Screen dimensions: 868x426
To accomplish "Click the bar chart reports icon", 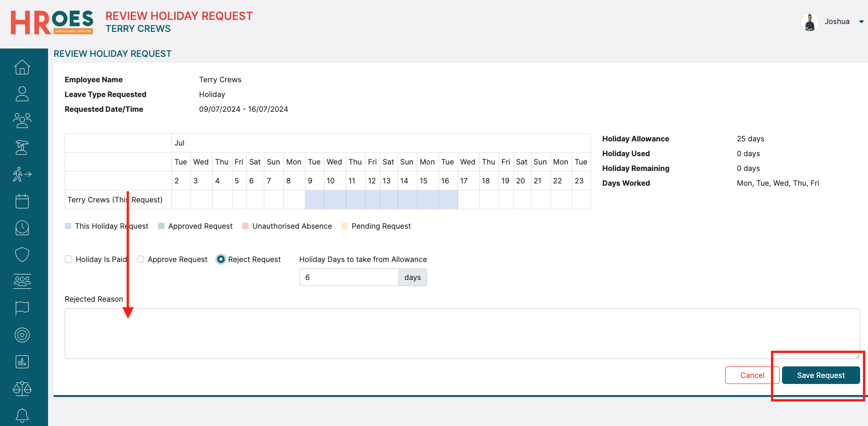I will pyautogui.click(x=22, y=362).
